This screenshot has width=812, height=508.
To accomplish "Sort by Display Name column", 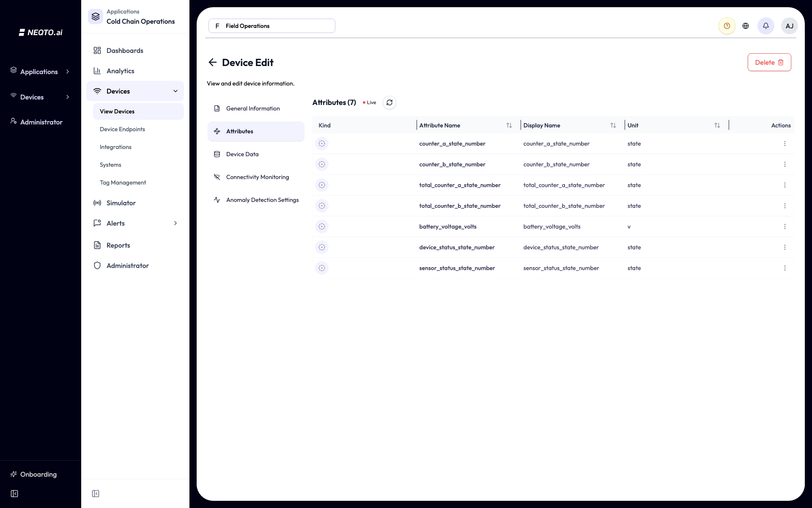I will [613, 125].
